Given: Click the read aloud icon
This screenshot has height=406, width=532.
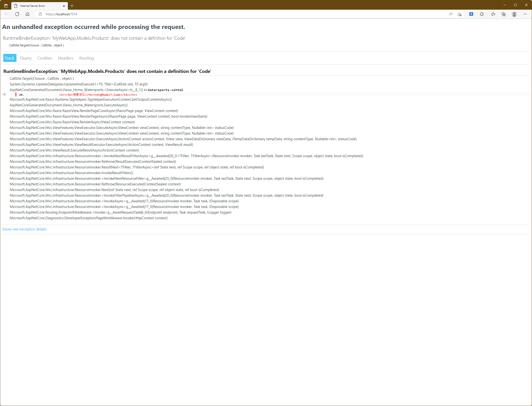Looking at the screenshot, I should coord(451,14).
